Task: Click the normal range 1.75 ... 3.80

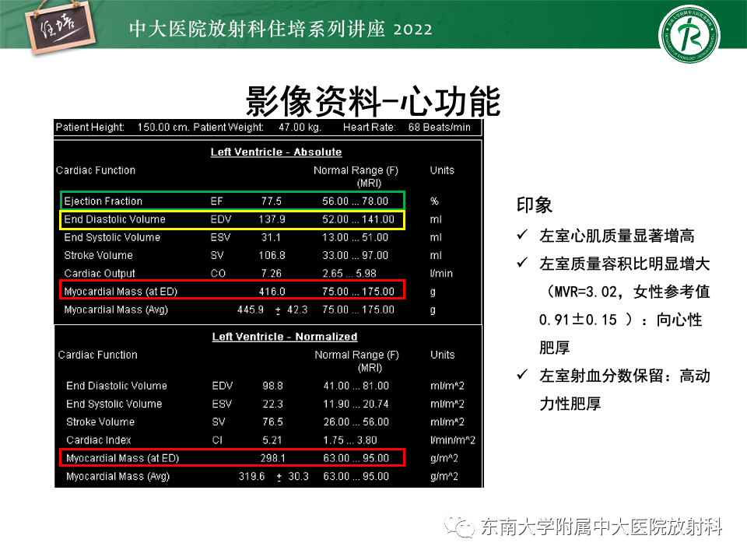Action: [x=349, y=440]
